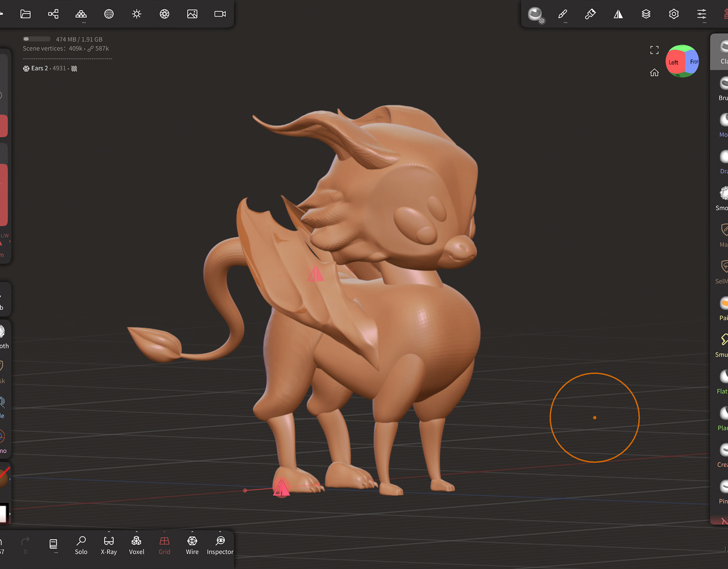Screen dimensions: 728x569
Task: Open the Material sphere menu in top-left toolbar
Action: click(x=109, y=14)
